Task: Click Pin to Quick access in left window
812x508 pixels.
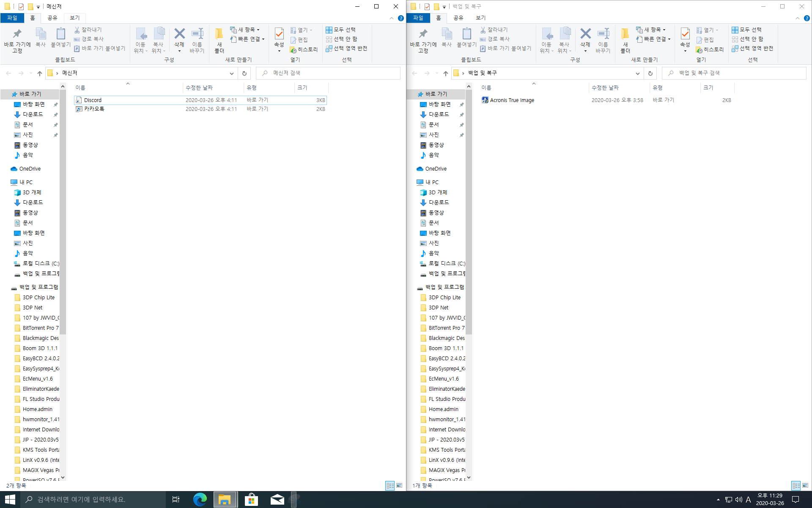Action: tap(17, 41)
